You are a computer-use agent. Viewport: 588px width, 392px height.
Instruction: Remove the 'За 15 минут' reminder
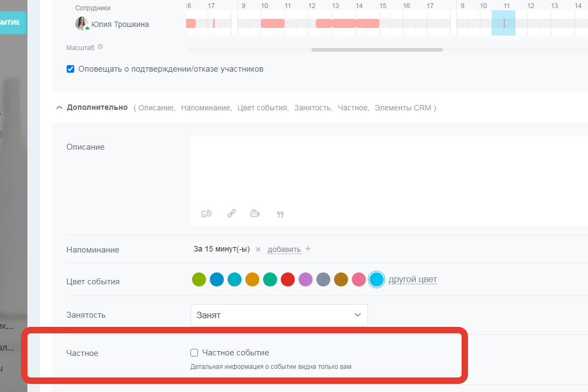point(258,249)
